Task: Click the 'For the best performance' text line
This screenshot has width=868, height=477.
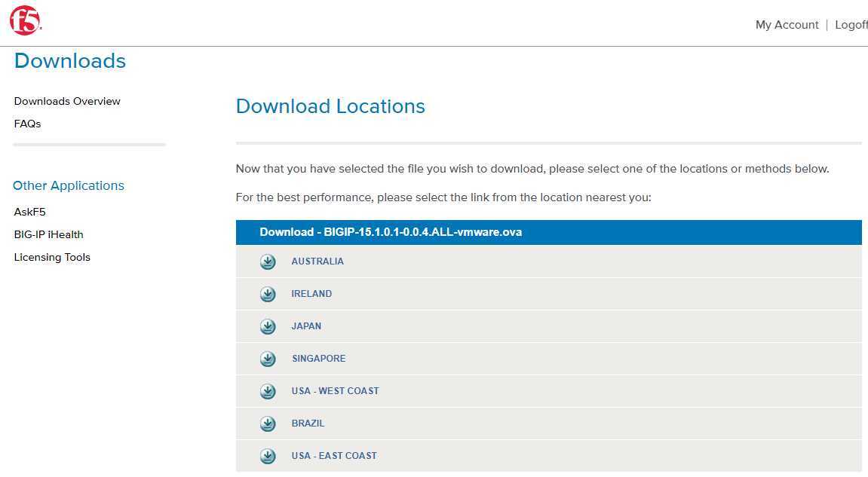Action: tap(443, 197)
